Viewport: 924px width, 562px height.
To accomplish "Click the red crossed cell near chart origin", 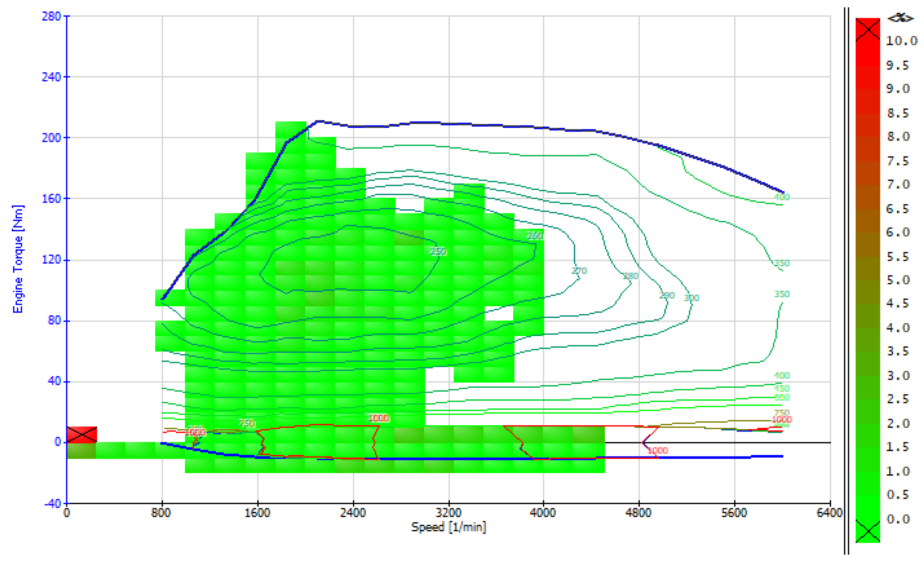I will 82,434.
